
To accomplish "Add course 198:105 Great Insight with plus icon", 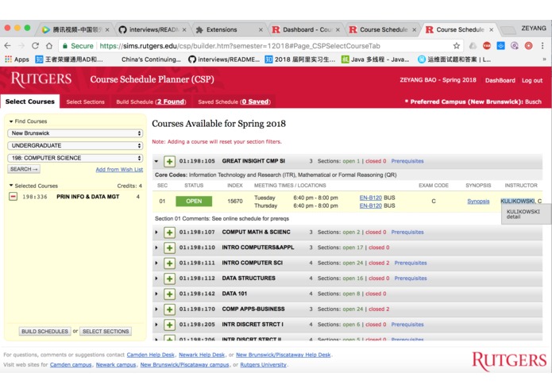I will point(169,161).
